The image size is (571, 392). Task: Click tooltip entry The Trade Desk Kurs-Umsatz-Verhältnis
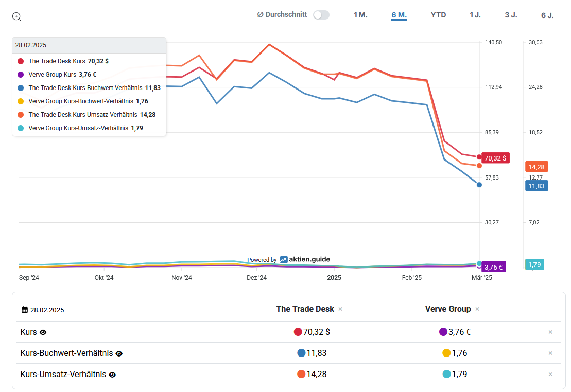[86, 115]
